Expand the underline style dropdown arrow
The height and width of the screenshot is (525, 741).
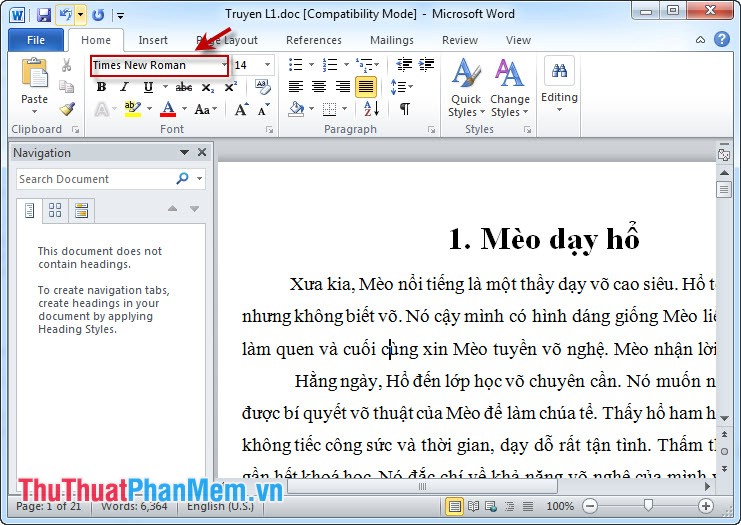click(165, 87)
